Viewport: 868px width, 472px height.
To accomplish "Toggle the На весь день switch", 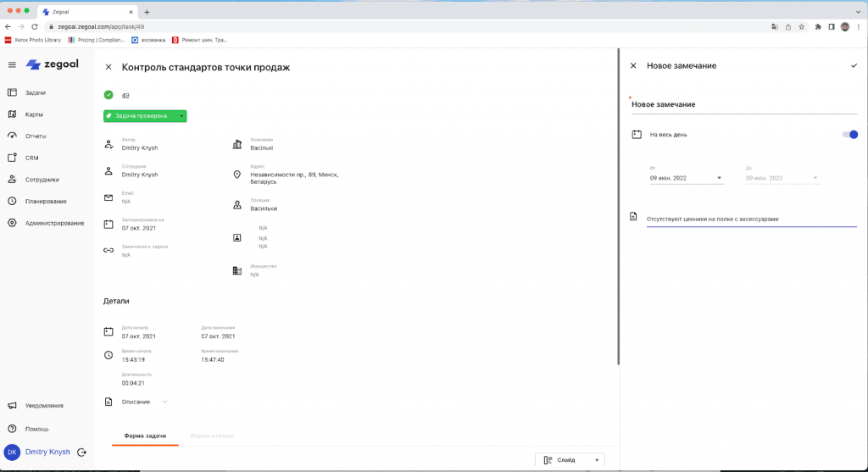I will click(849, 134).
